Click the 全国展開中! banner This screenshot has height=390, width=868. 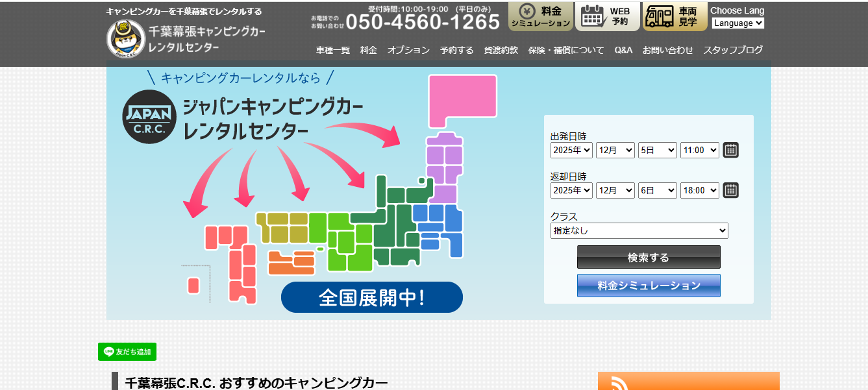(x=371, y=297)
